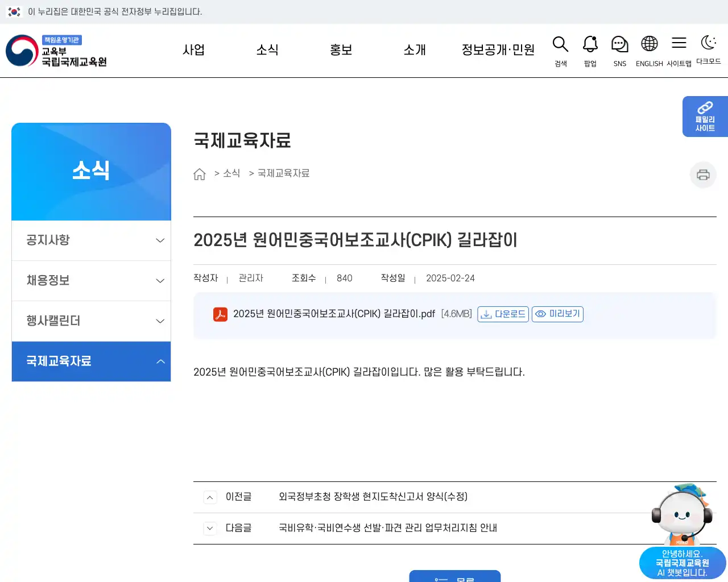The height and width of the screenshot is (582, 728).
Task: Open the popup bell icon
Action: [590, 44]
